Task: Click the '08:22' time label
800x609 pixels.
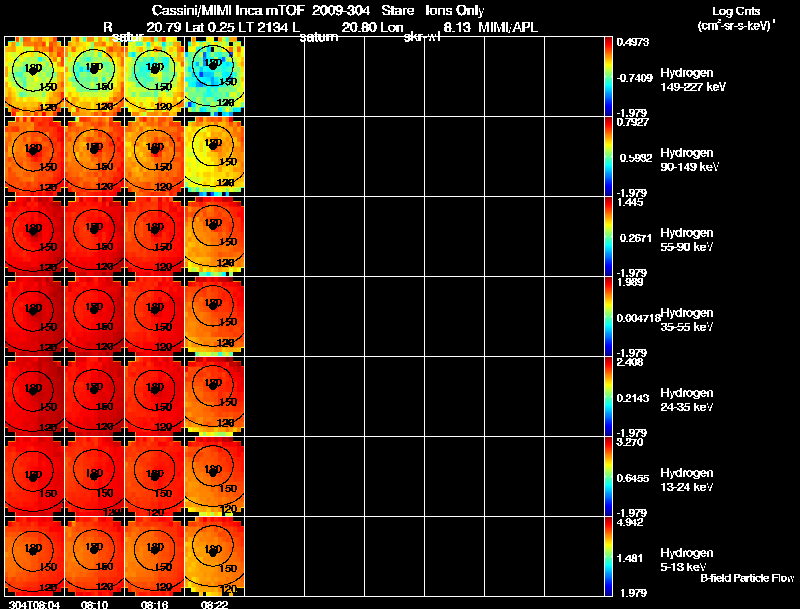Action: click(x=214, y=604)
